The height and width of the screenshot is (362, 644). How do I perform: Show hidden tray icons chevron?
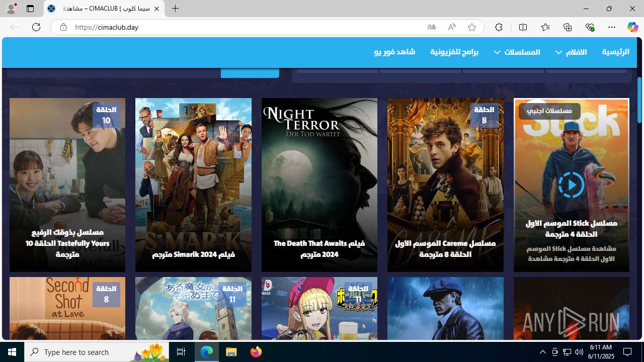(x=542, y=352)
